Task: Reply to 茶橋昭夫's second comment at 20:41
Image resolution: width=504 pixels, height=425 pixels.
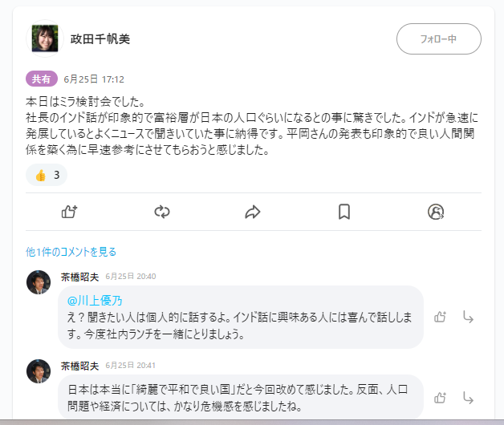Action: 469,397
